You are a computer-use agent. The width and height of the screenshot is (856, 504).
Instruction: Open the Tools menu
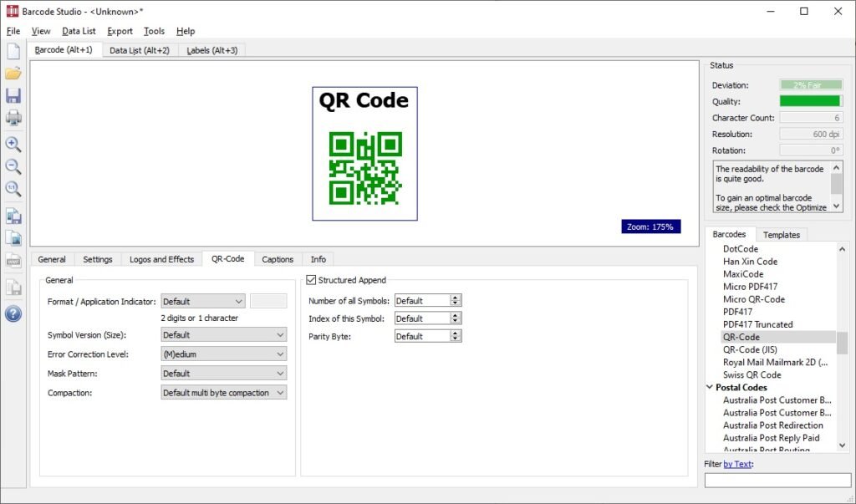click(154, 31)
